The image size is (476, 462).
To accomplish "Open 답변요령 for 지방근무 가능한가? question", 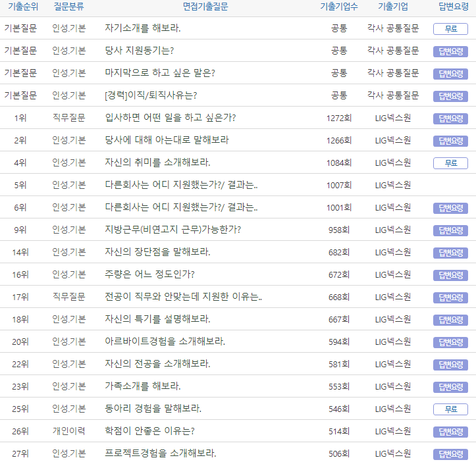I will 450,230.
